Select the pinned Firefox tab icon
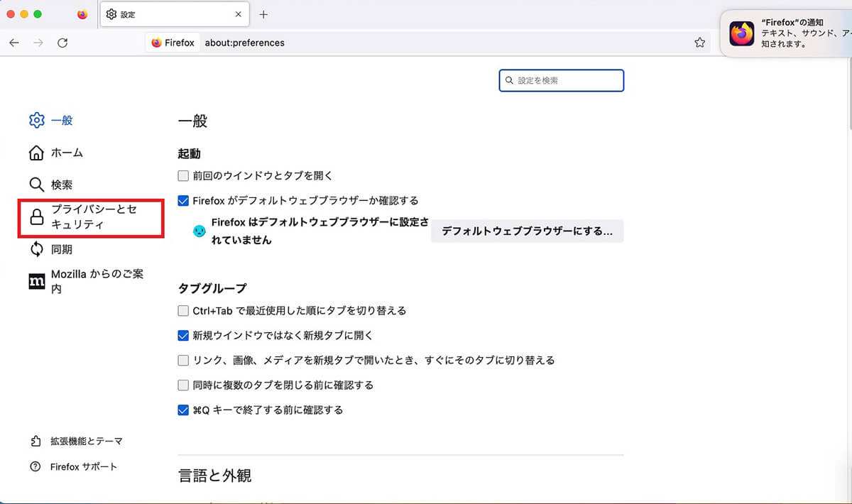Screen dimensions: 852x504 coord(82,14)
